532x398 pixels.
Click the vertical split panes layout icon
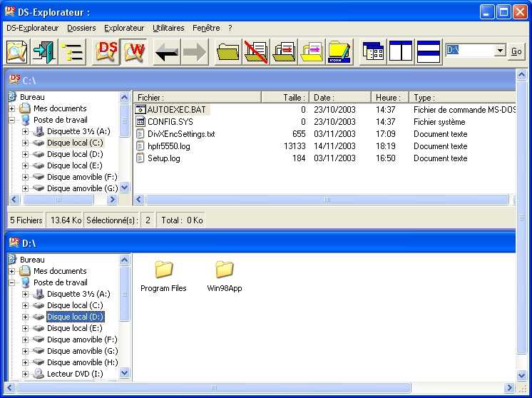coord(401,52)
